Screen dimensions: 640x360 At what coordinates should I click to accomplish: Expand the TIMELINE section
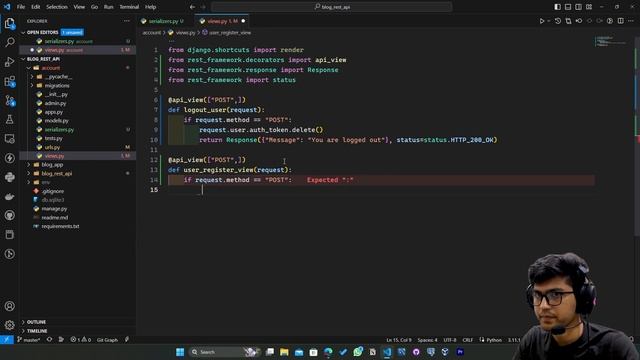37,331
